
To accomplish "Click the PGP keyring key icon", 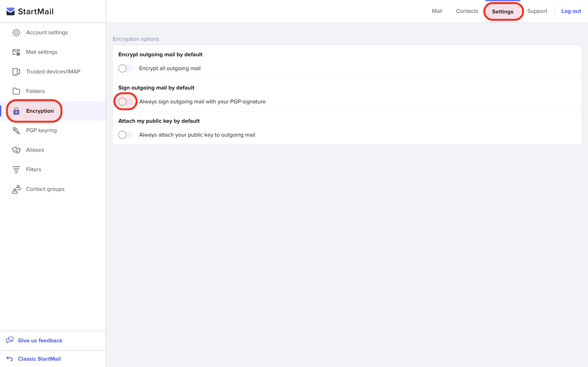I will 16,130.
